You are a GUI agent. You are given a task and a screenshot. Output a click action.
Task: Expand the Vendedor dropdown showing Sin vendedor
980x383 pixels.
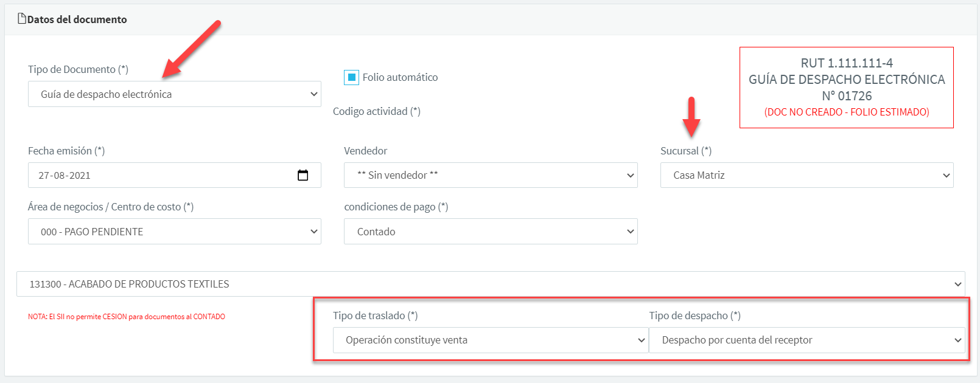point(490,175)
